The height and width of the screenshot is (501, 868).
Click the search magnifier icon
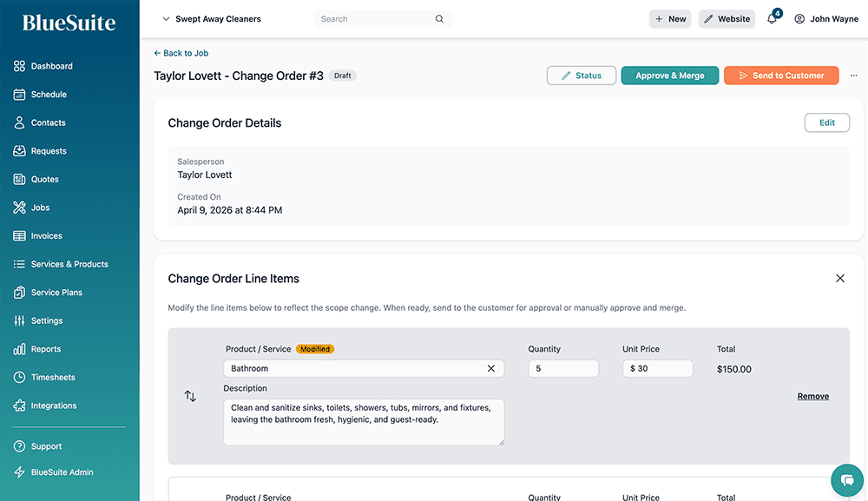(x=439, y=19)
